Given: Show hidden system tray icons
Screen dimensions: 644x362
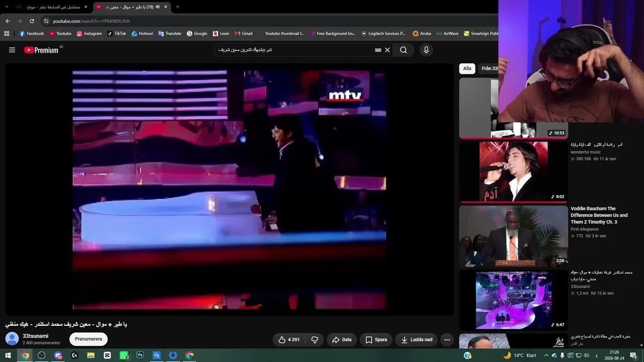Looking at the screenshot, I should 546,355.
